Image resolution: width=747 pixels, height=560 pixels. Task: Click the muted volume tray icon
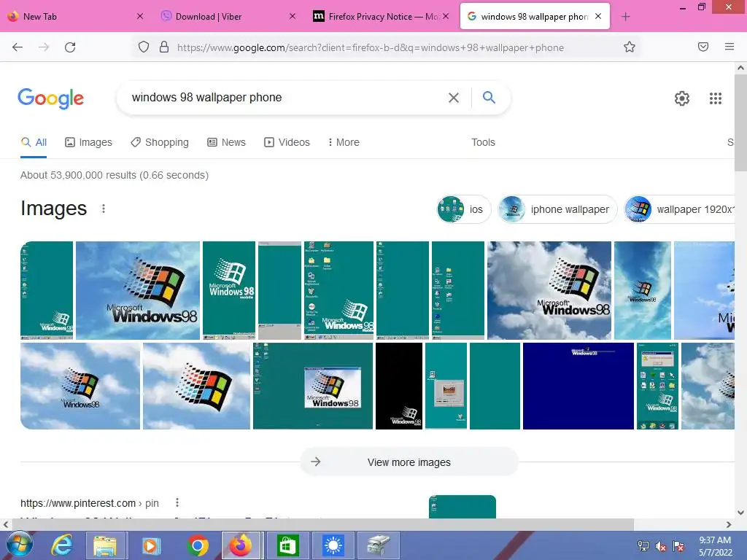tap(661, 546)
